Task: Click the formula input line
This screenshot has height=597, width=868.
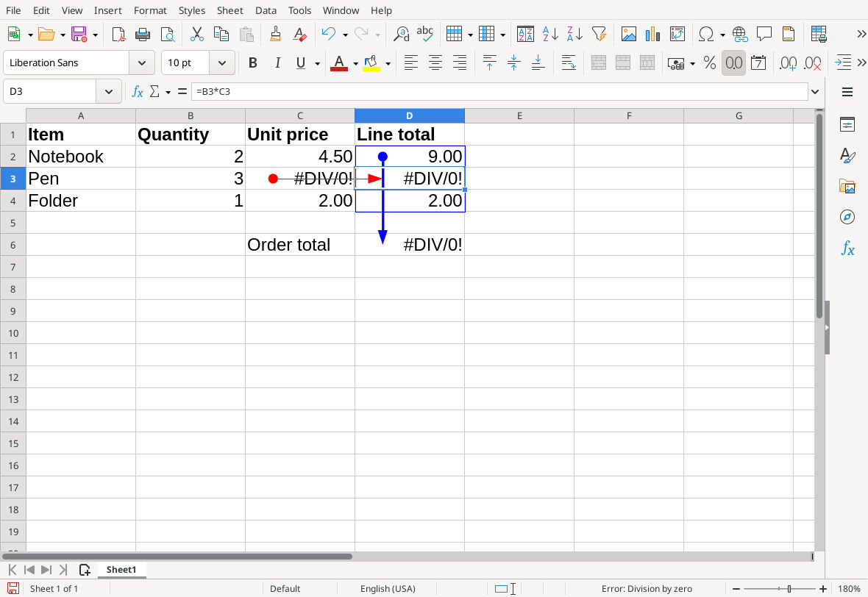Action: tap(499, 91)
